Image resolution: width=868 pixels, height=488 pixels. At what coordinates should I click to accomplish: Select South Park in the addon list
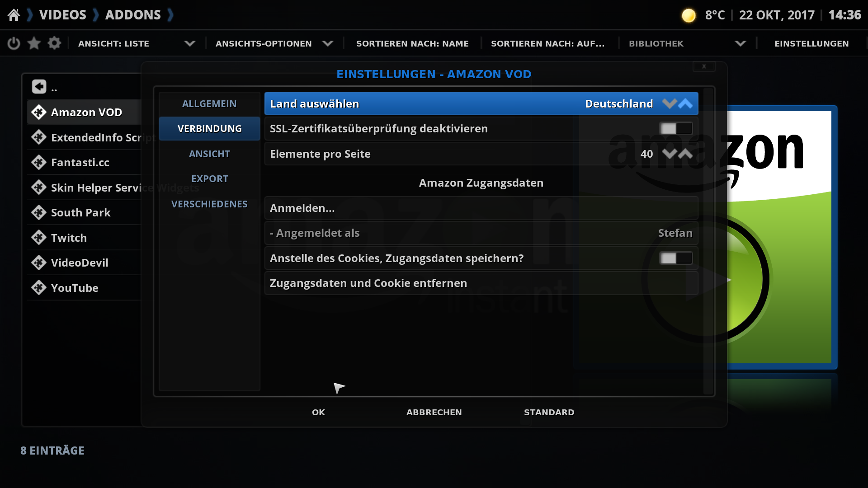(x=84, y=212)
